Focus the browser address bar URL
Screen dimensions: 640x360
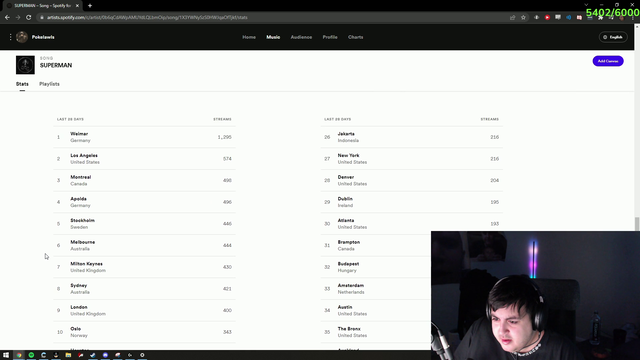(x=147, y=18)
